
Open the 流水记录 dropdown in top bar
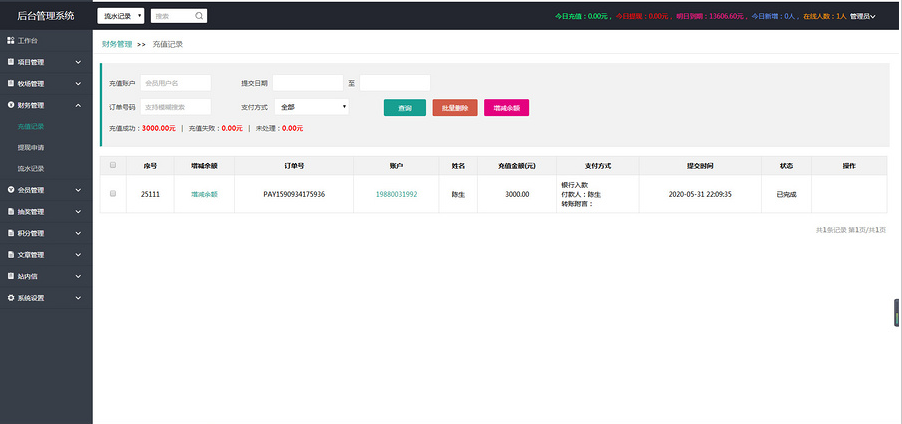click(121, 16)
